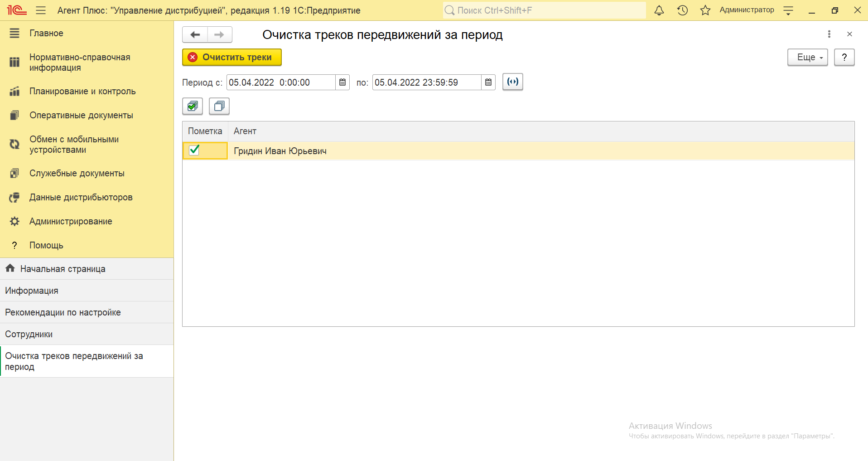Screen dimensions: 868x461
Task: Click the check all marks icon
Action: [193, 107]
